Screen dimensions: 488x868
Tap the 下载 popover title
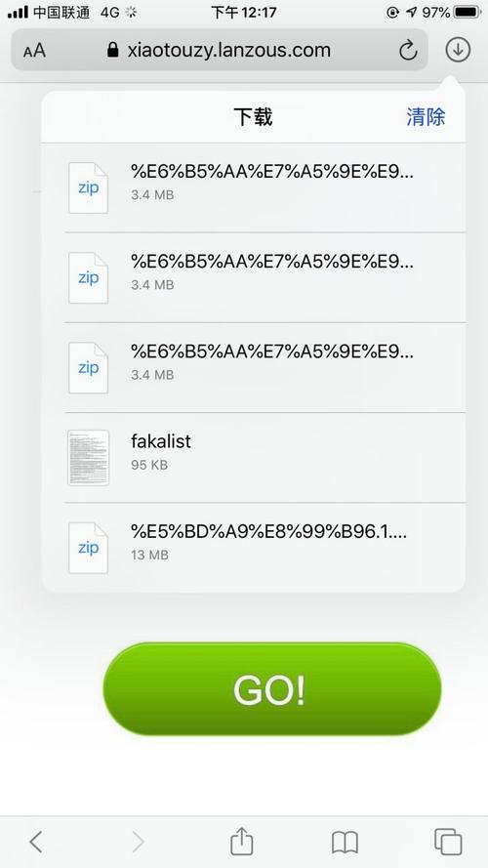(253, 117)
